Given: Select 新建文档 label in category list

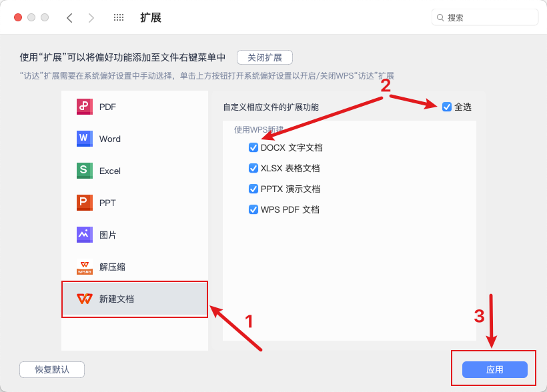Looking at the screenshot, I should point(117,299).
